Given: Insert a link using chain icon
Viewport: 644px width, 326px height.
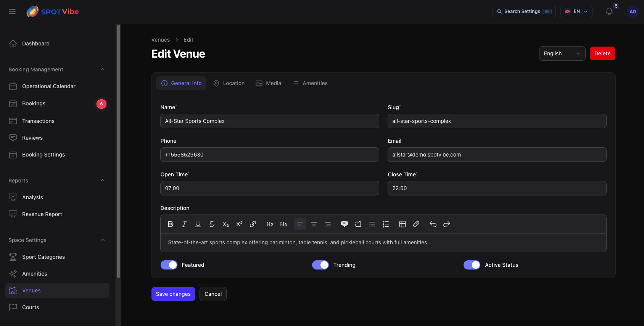Looking at the screenshot, I should 253,224.
